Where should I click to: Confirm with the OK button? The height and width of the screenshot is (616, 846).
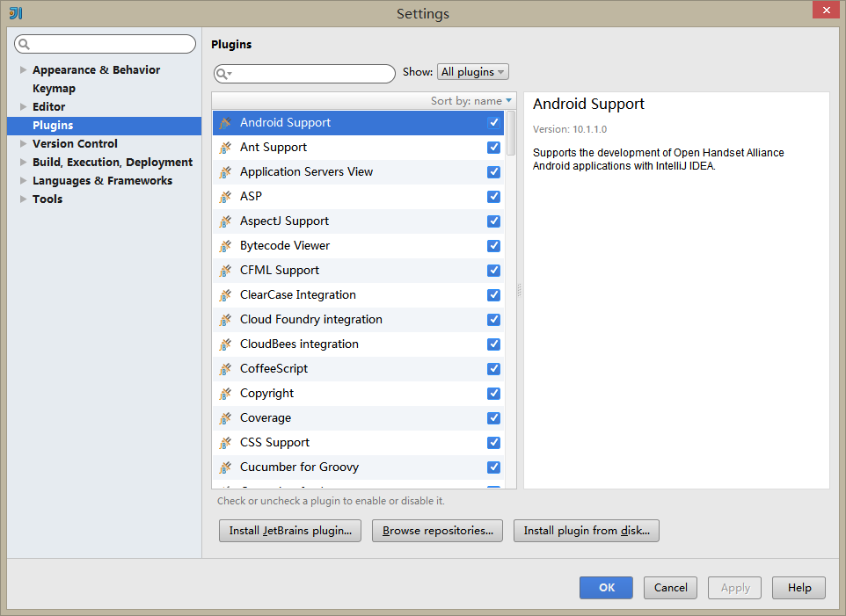tap(607, 588)
